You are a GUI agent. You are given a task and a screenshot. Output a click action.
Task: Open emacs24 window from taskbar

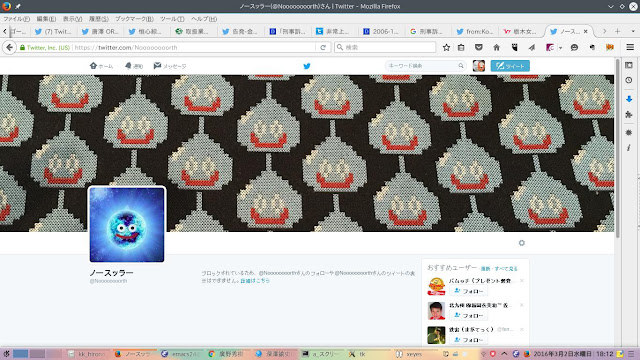click(180, 354)
